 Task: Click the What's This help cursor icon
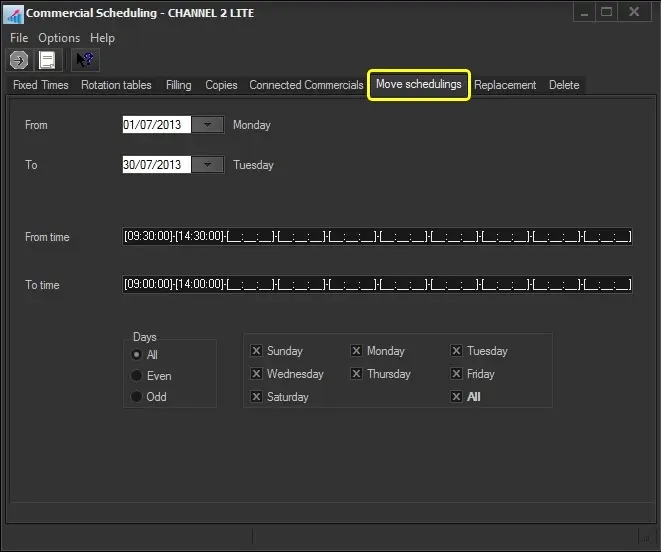click(x=85, y=60)
